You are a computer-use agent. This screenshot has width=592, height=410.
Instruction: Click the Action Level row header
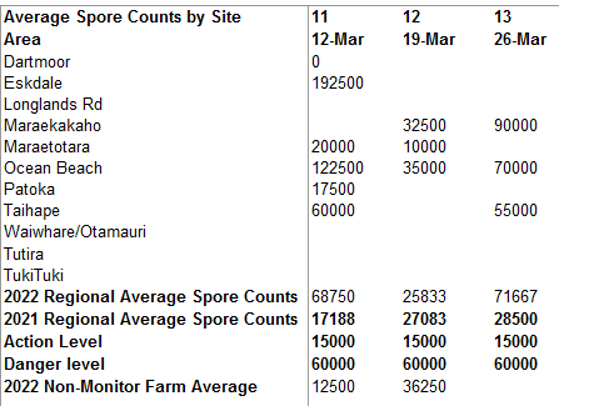[x=53, y=342]
